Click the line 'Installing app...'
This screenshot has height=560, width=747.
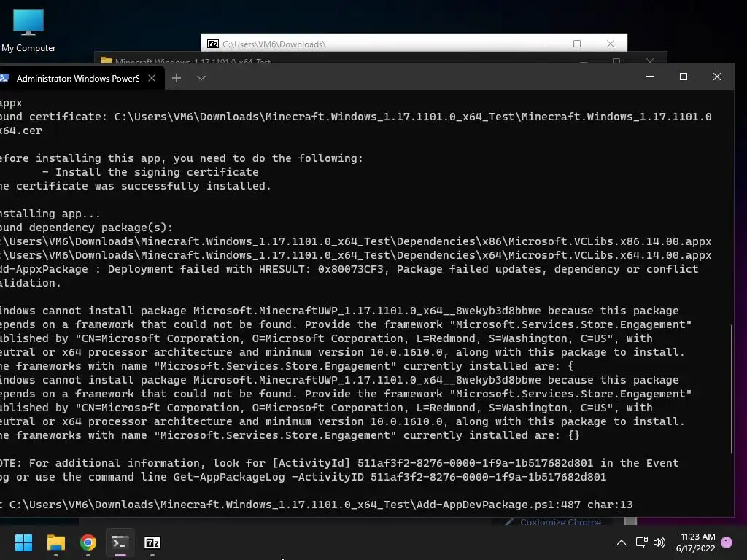tap(50, 214)
